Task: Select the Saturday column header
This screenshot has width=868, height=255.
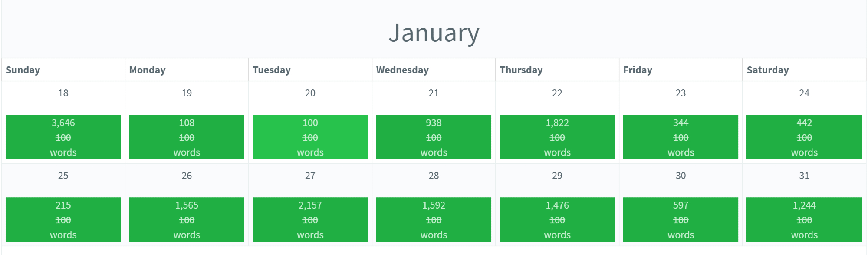Action: (767, 70)
